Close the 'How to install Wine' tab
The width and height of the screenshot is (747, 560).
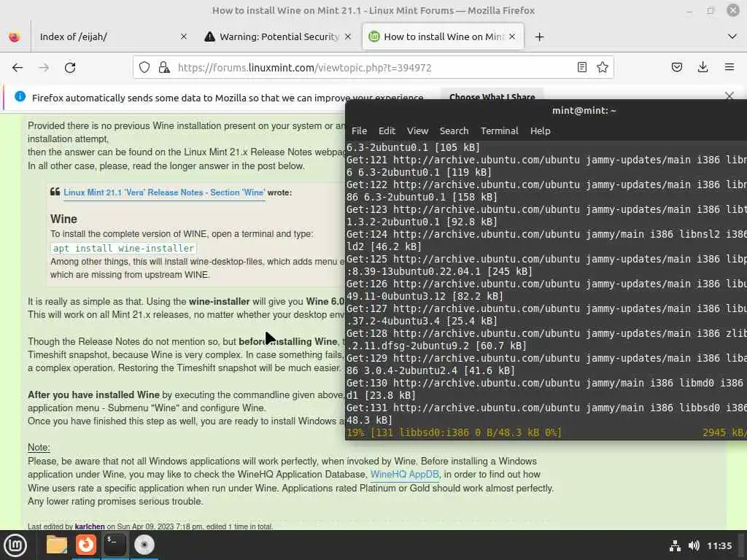coord(512,36)
